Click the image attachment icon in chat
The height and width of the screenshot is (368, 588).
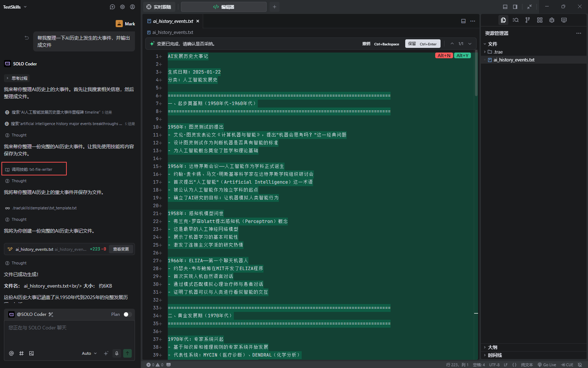click(x=31, y=353)
